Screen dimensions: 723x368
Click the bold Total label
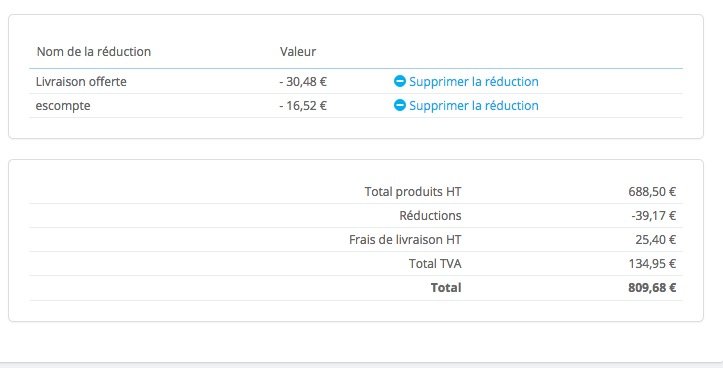coord(446,288)
